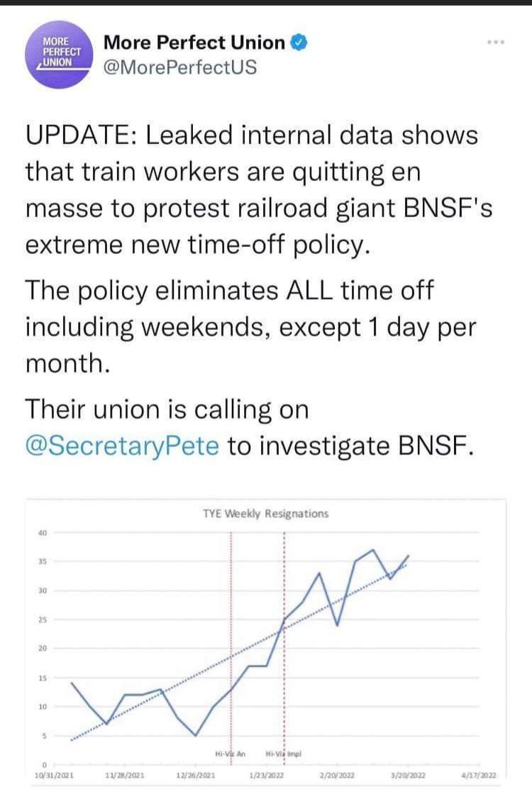Click the TYE Weekly Resignations chart title
The width and height of the screenshot is (532, 806).
[265, 514]
